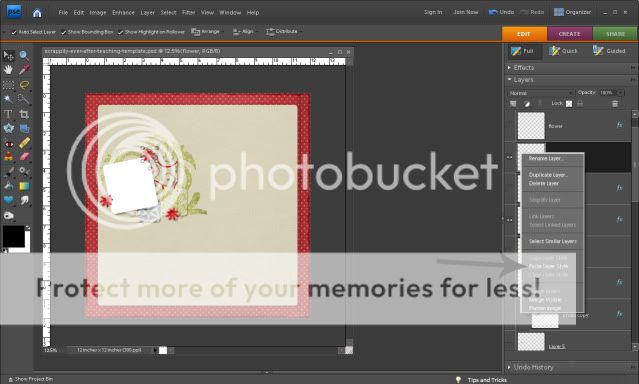The image size is (639, 384).
Task: Select the Crop tool
Action: tap(24, 114)
